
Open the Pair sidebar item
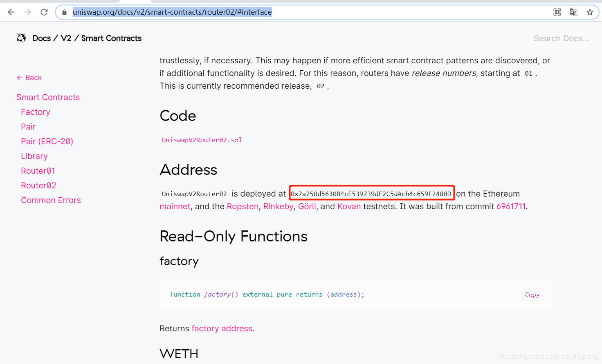28,127
